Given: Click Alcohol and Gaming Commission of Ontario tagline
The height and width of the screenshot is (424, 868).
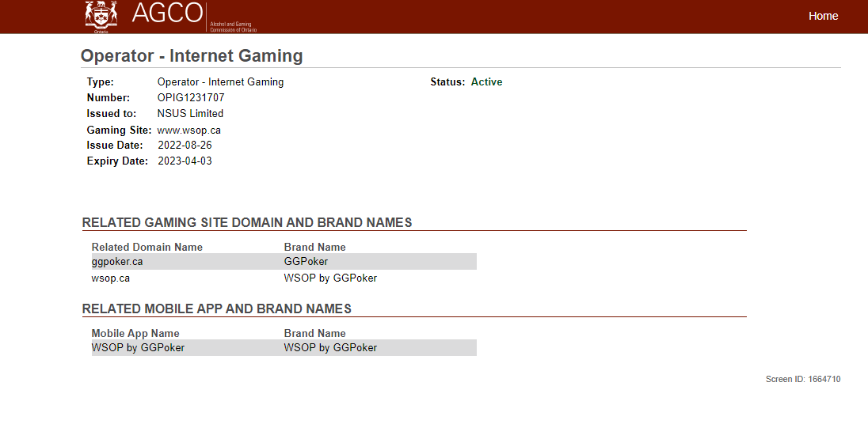Looking at the screenshot, I should click(x=233, y=27).
